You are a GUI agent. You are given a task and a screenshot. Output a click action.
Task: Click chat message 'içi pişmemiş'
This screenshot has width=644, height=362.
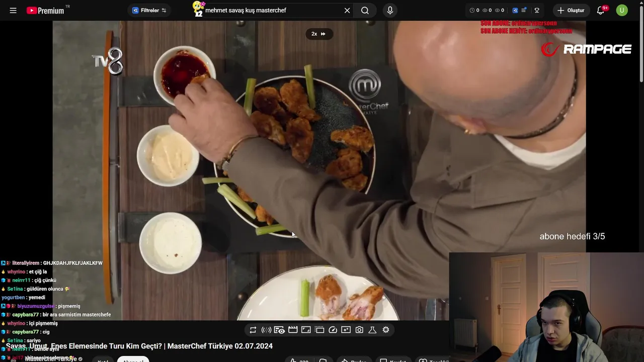point(43,323)
